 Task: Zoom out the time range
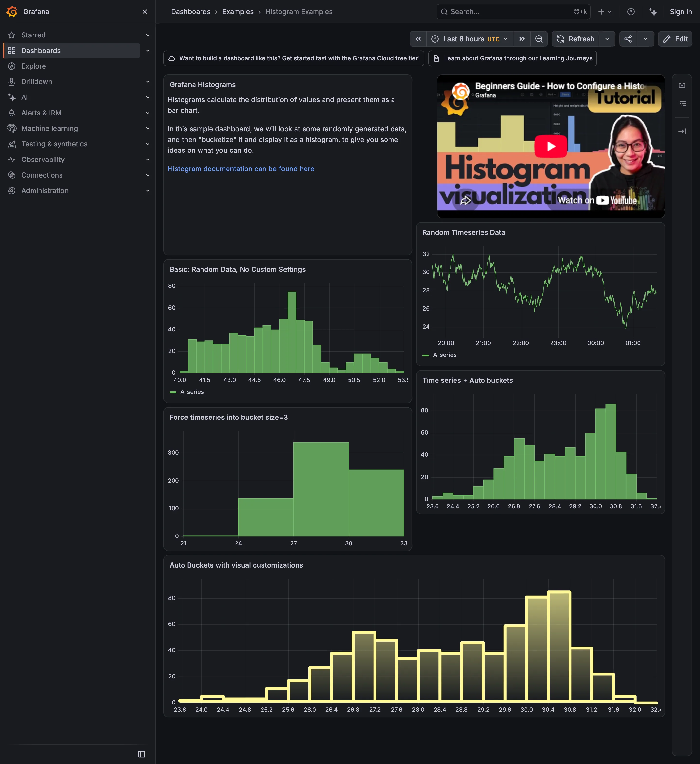click(x=539, y=39)
